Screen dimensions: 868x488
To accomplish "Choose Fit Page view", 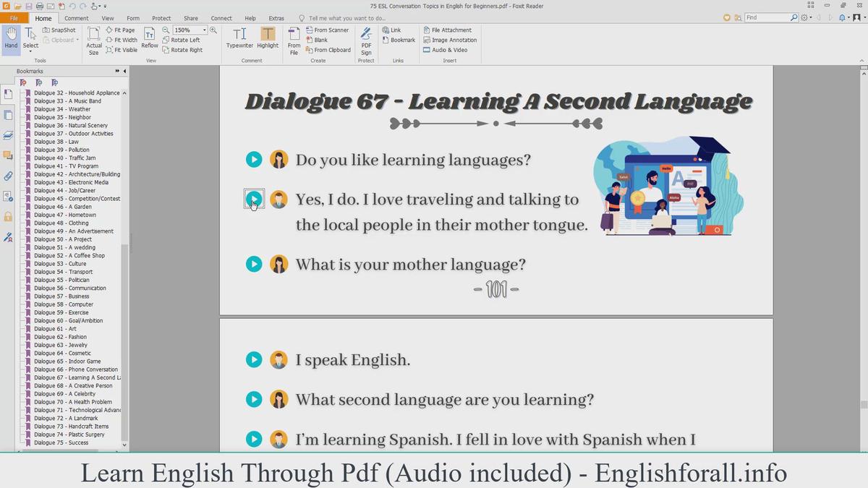I will pyautogui.click(x=120, y=30).
